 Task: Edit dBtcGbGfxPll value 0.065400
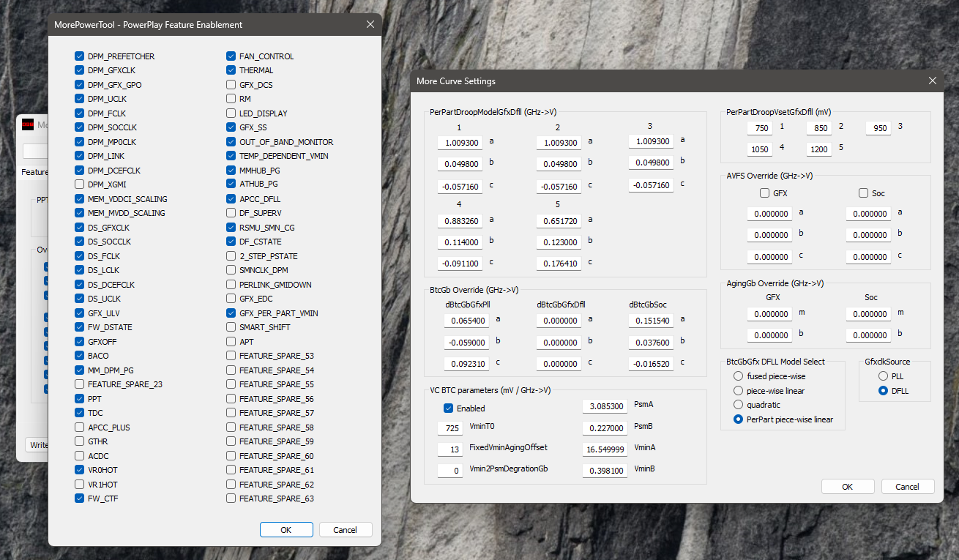(x=467, y=321)
